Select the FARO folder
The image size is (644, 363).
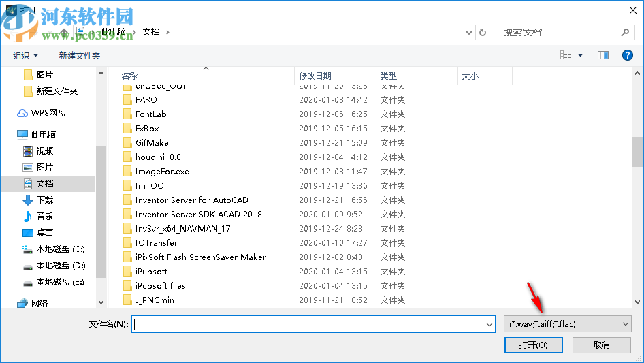(146, 100)
